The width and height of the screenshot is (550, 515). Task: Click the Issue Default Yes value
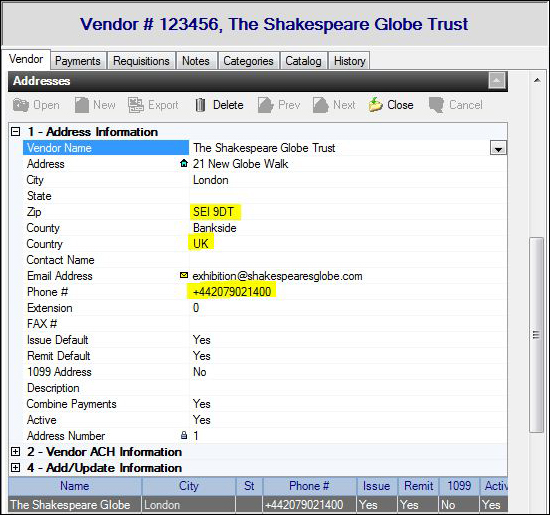(x=202, y=340)
